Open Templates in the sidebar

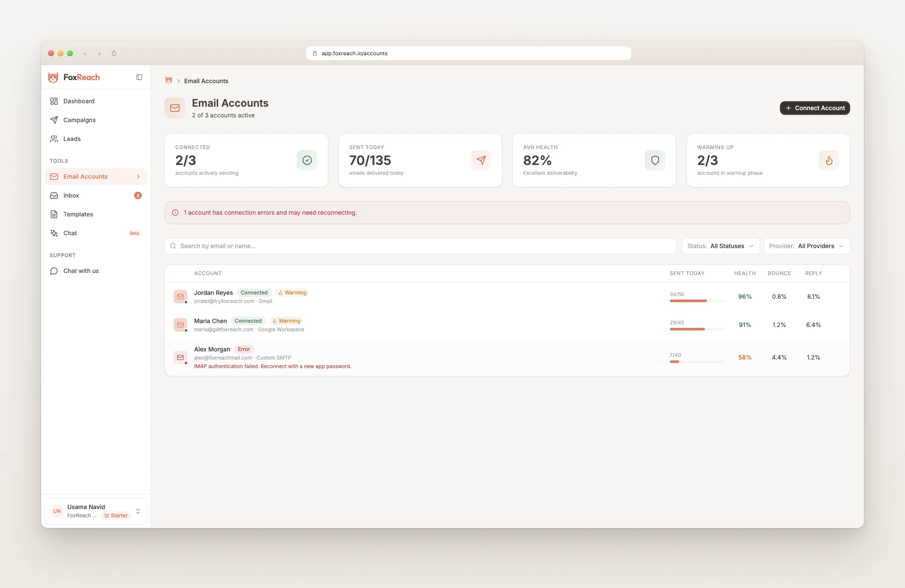tap(78, 214)
